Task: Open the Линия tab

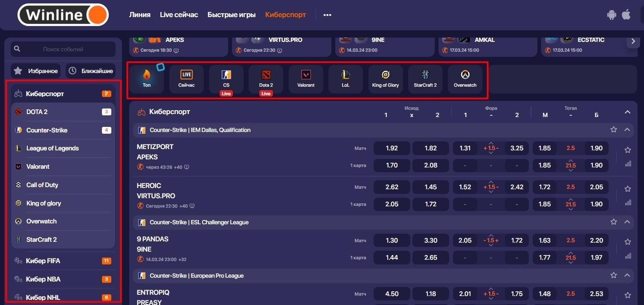Action: pyautogui.click(x=140, y=15)
